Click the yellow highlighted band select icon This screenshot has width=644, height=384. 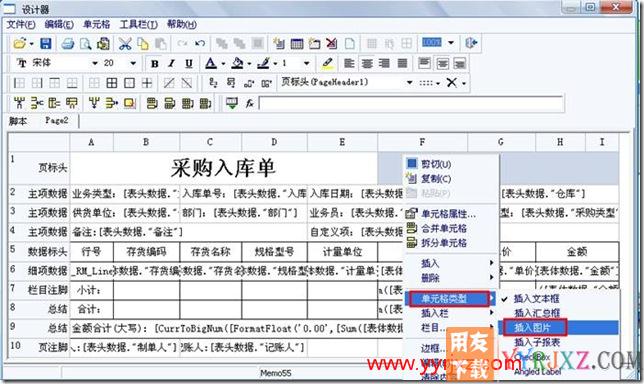pos(129,103)
